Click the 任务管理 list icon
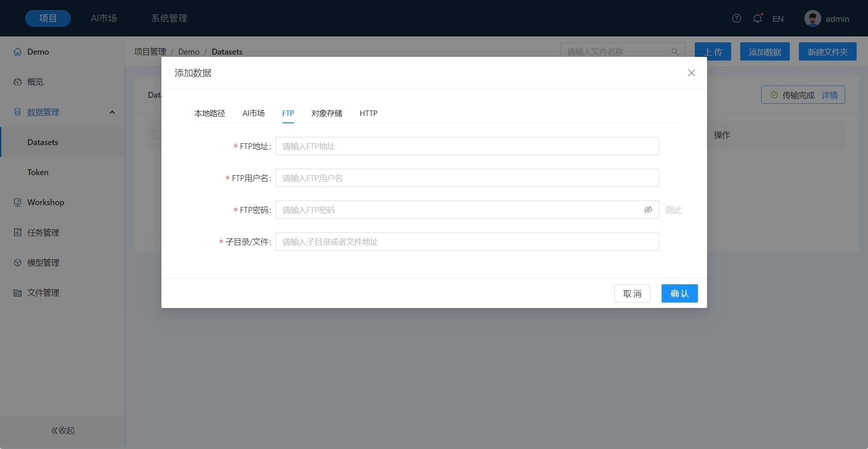Viewport: 868px width, 449px height. tap(17, 232)
